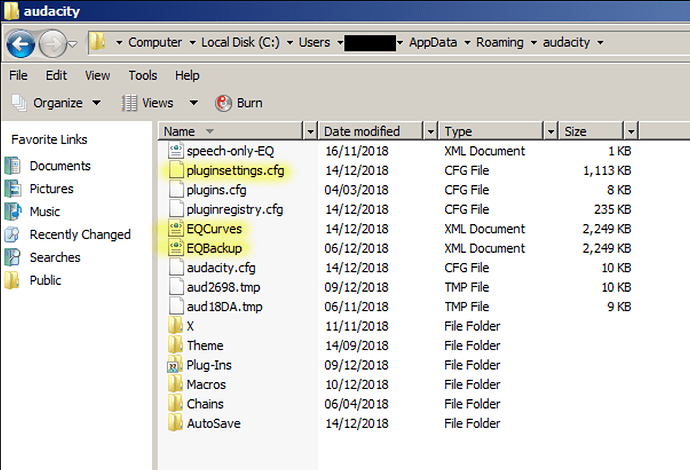690x470 pixels.
Task: Select the speech-only-EQ XML file icon
Action: (176, 151)
